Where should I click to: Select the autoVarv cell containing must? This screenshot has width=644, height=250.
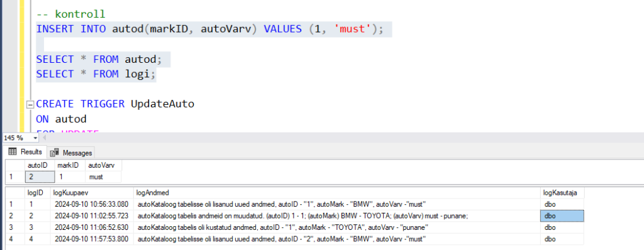[104, 177]
